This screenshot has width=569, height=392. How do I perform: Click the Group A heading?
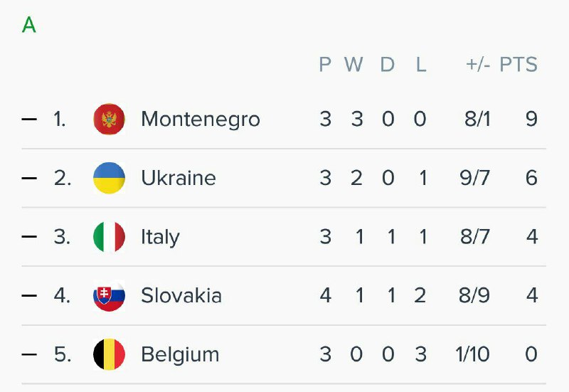[28, 26]
